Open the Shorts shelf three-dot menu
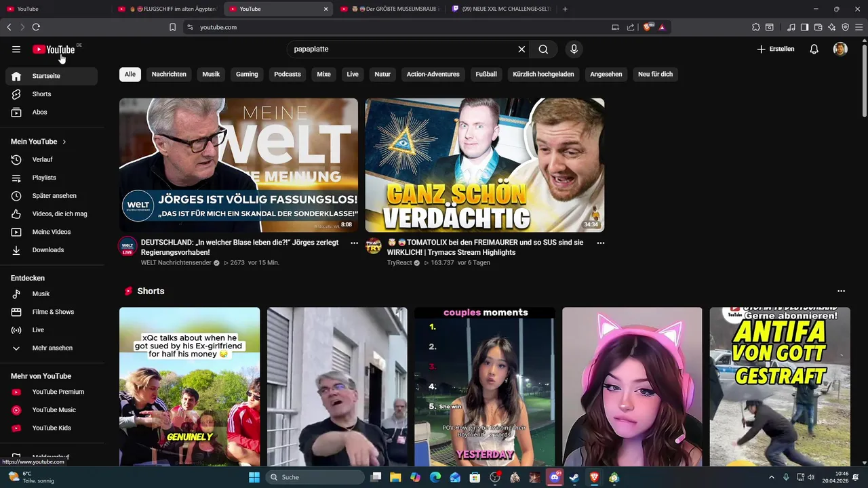 (x=841, y=291)
